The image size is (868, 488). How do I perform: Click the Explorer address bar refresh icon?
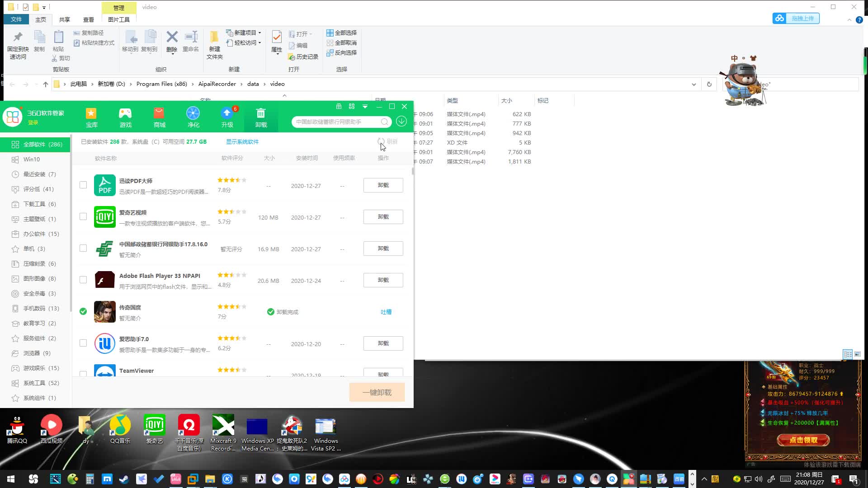pyautogui.click(x=709, y=84)
